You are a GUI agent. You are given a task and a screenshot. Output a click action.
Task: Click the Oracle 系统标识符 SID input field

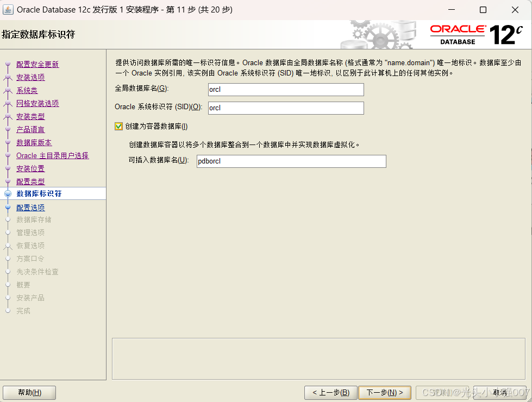click(285, 108)
